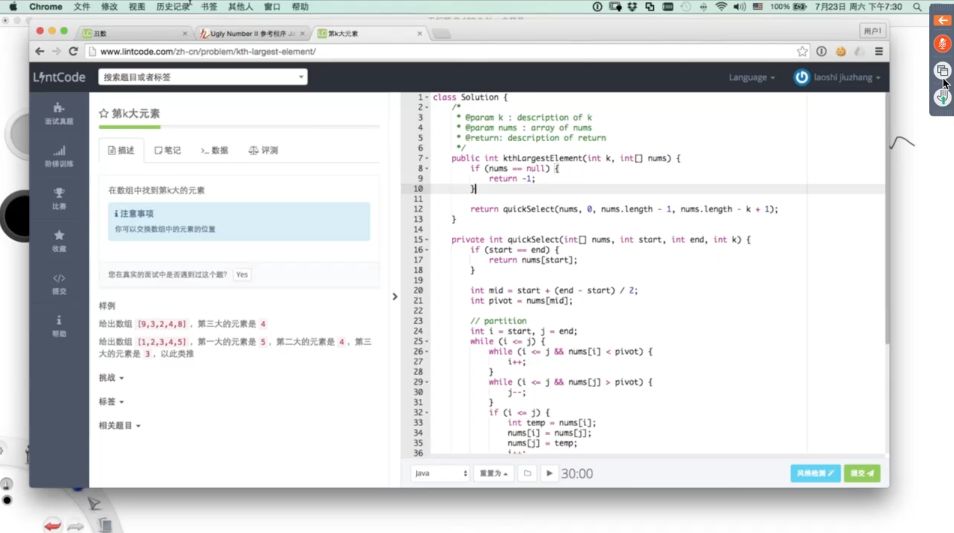Click the Yes button for the interview question
Image resolution: width=954 pixels, height=533 pixels.
click(242, 274)
